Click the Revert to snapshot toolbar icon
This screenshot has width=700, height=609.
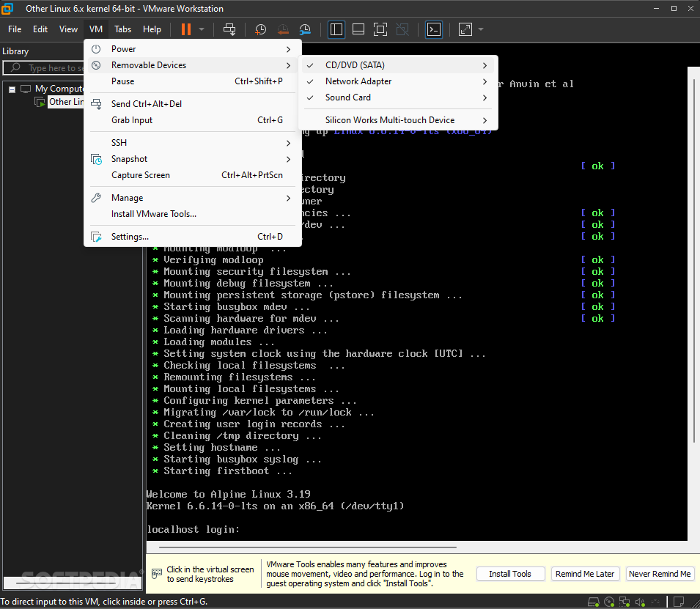[283, 29]
